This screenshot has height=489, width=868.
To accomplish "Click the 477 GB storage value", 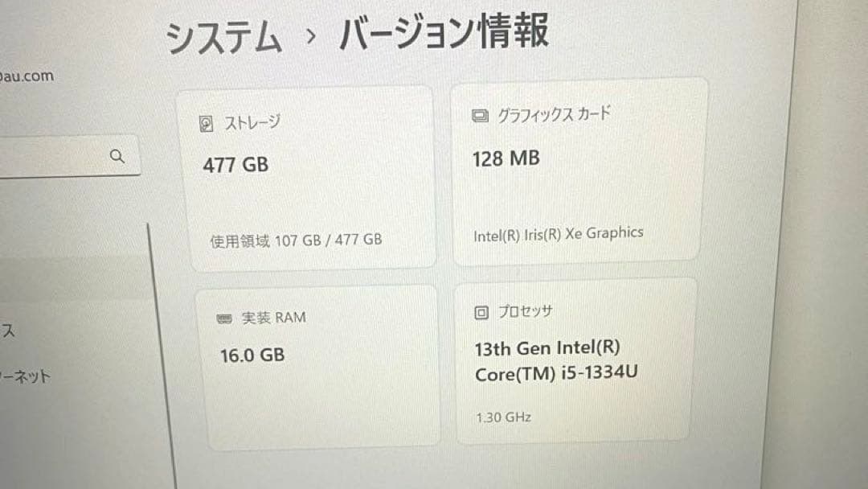I will click(x=234, y=165).
